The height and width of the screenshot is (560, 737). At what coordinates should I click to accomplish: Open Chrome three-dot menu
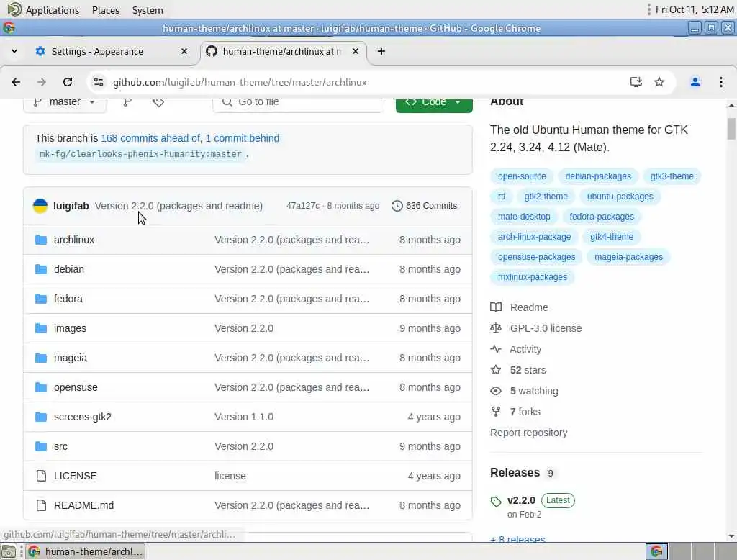[720, 82]
